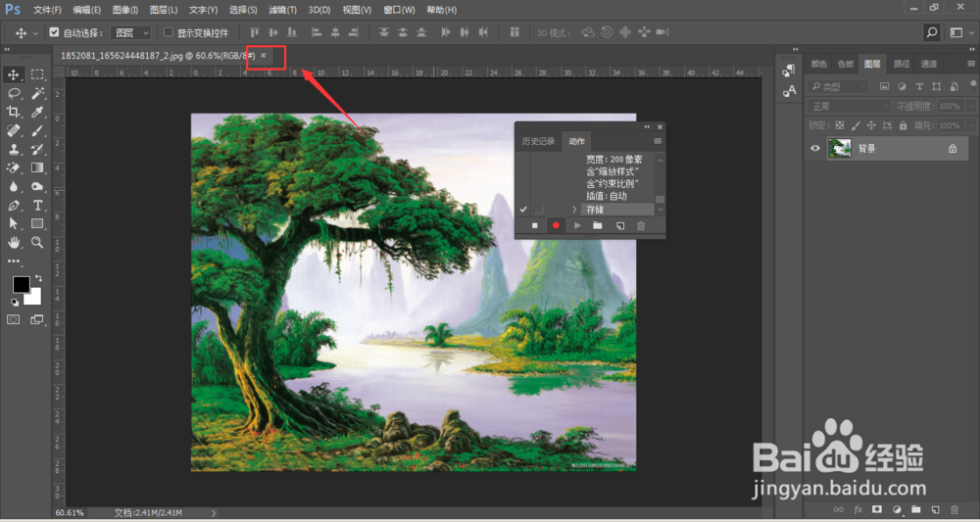Open the 正常 blend mode dropdown
980x522 pixels.
(849, 106)
